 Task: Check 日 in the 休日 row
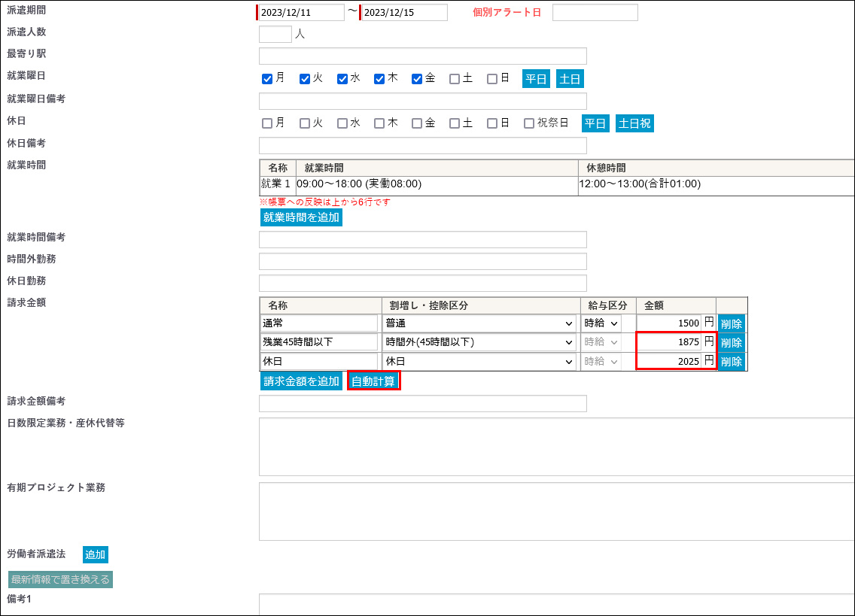491,123
